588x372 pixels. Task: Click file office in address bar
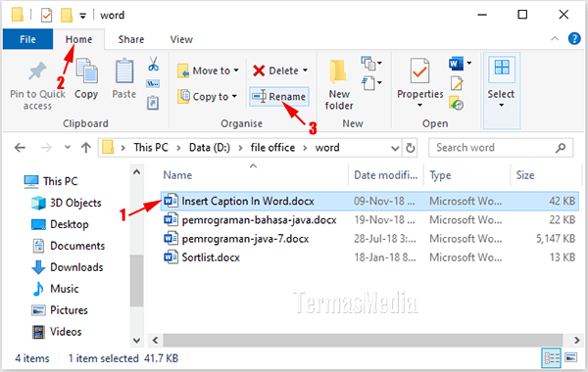click(272, 148)
